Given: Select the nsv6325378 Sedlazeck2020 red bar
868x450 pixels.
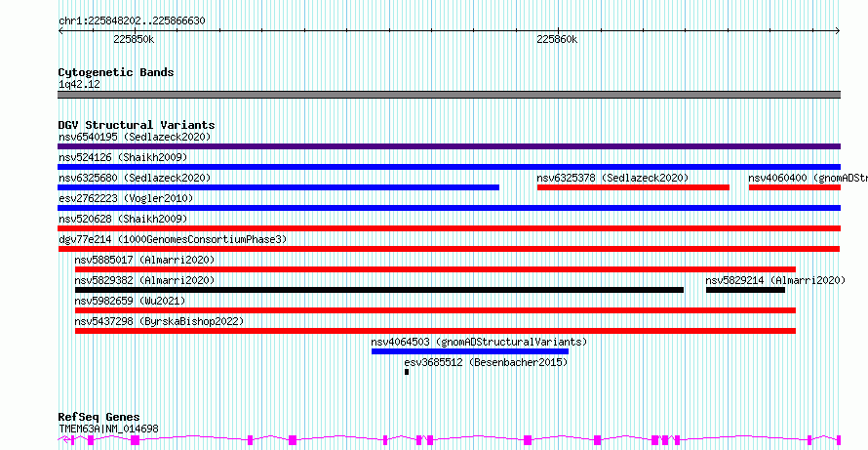Looking at the screenshot, I should click(633, 187).
